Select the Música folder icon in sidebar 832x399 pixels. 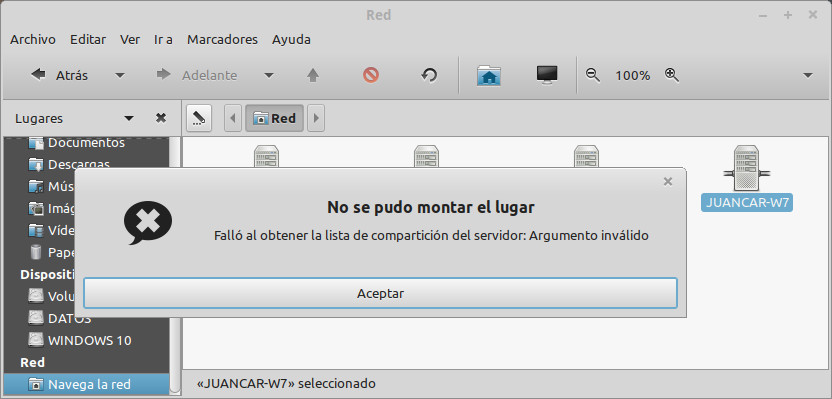tap(36, 187)
